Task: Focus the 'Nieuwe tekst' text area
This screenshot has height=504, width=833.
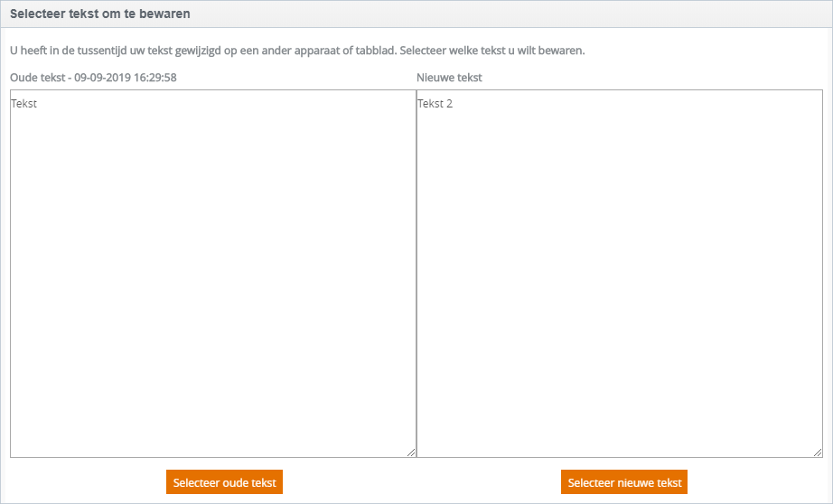Action: point(620,274)
